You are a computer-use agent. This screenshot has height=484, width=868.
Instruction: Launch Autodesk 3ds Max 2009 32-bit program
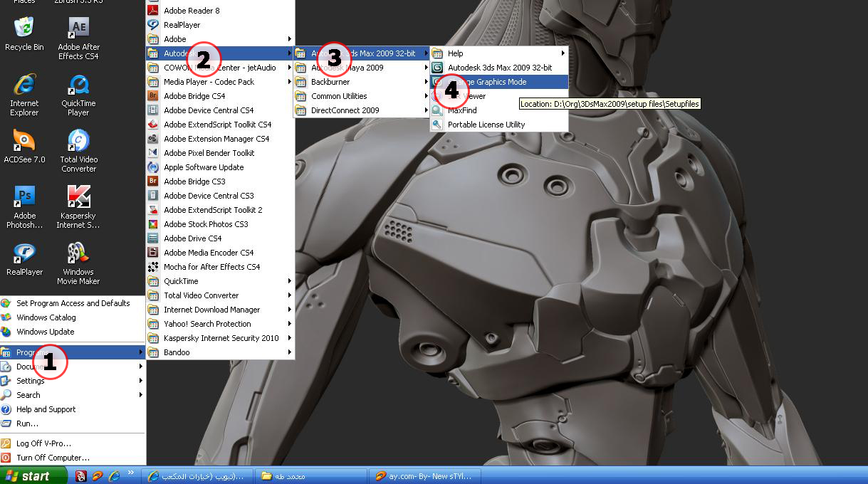click(x=498, y=68)
